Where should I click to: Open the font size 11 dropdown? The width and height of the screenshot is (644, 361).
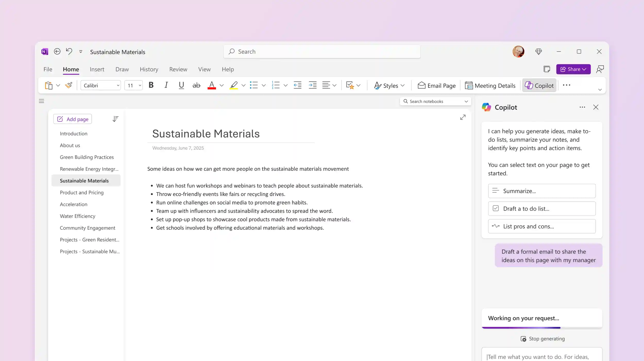pyautogui.click(x=133, y=85)
